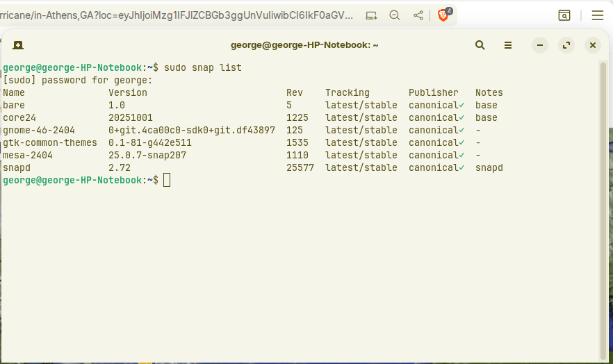Click the terminal vertical scrollbar
613x364 pixels.
pyautogui.click(x=603, y=208)
